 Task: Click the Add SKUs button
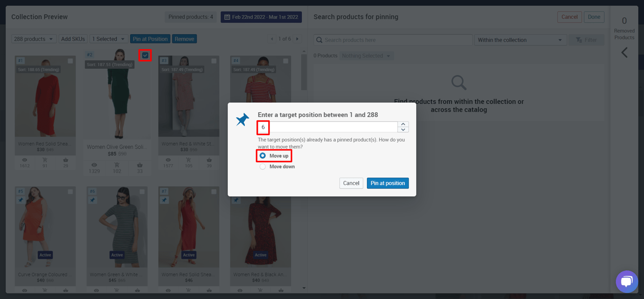(73, 39)
